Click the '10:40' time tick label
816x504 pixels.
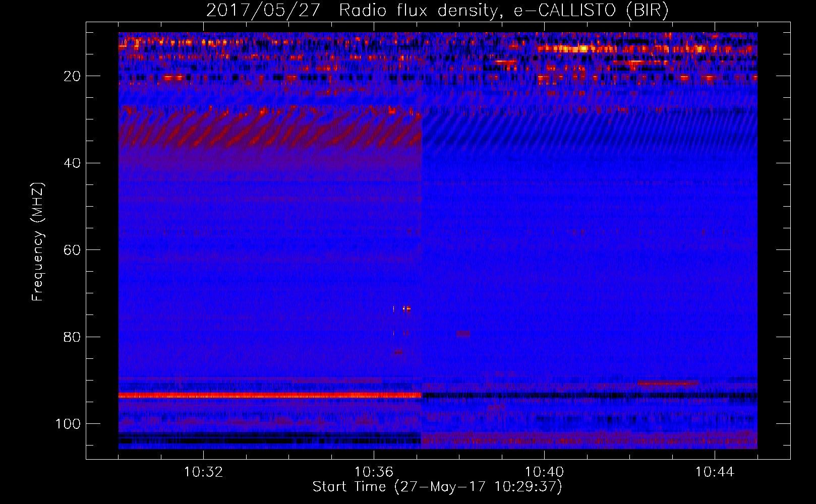pyautogui.click(x=544, y=472)
